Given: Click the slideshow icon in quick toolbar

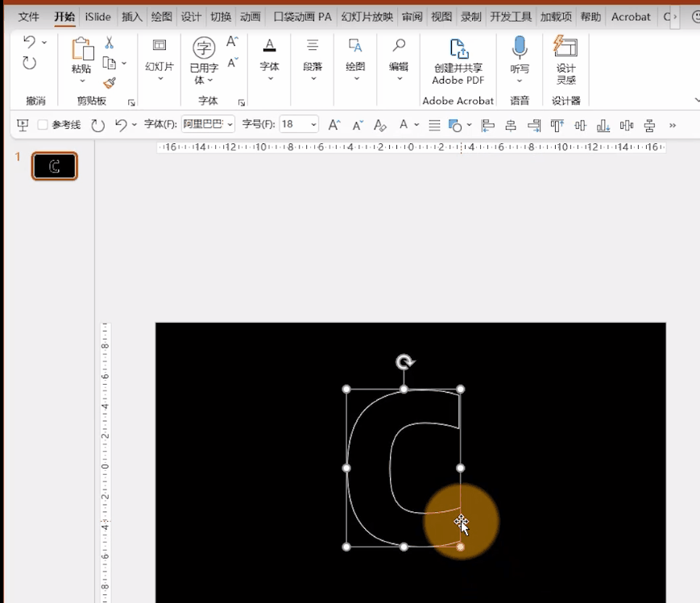Looking at the screenshot, I should [x=23, y=125].
